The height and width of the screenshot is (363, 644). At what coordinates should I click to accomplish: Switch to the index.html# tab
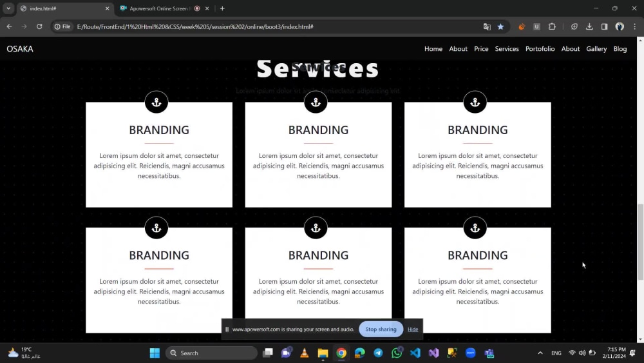click(x=65, y=8)
